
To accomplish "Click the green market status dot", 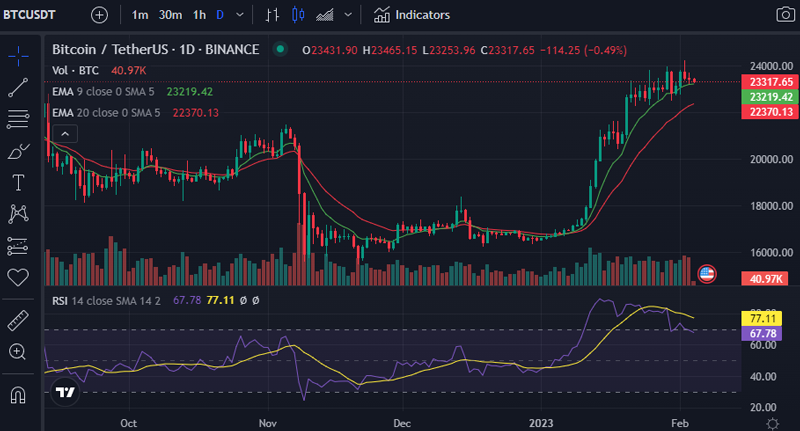I will click(x=280, y=49).
